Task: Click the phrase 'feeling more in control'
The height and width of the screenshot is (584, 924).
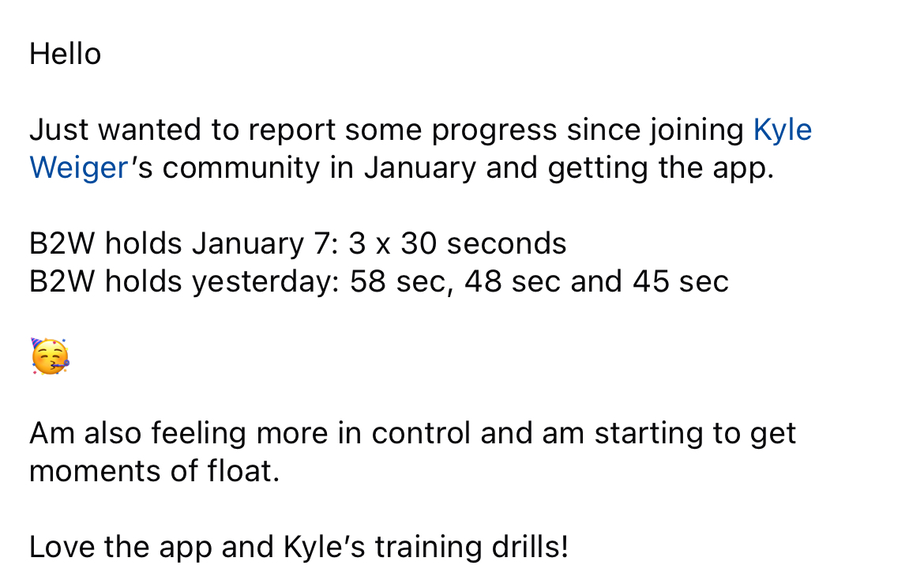Action: tap(310, 434)
